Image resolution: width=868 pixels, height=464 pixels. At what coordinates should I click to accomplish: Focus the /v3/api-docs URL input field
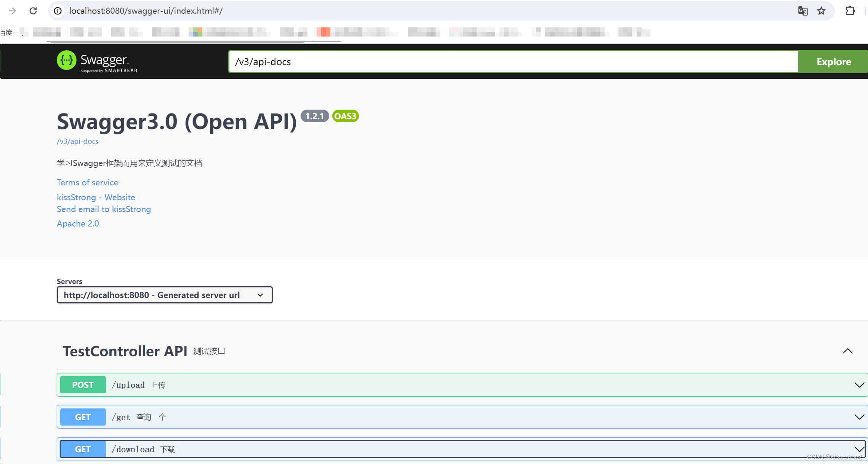pyautogui.click(x=512, y=62)
